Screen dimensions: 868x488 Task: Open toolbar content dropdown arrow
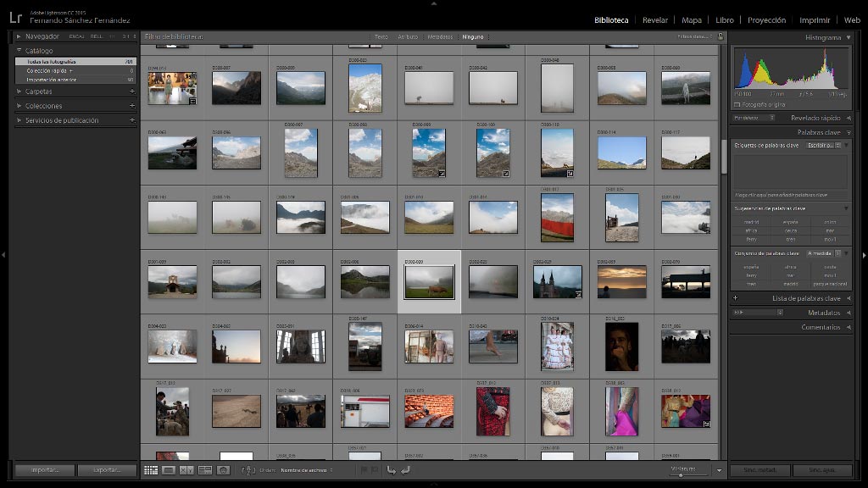click(719, 470)
